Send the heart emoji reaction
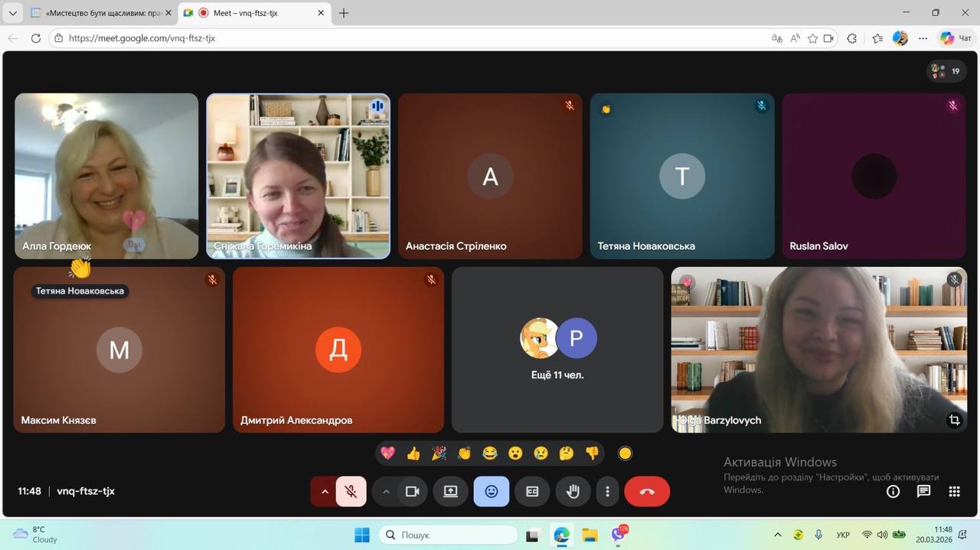The width and height of the screenshot is (980, 550). pos(388,454)
